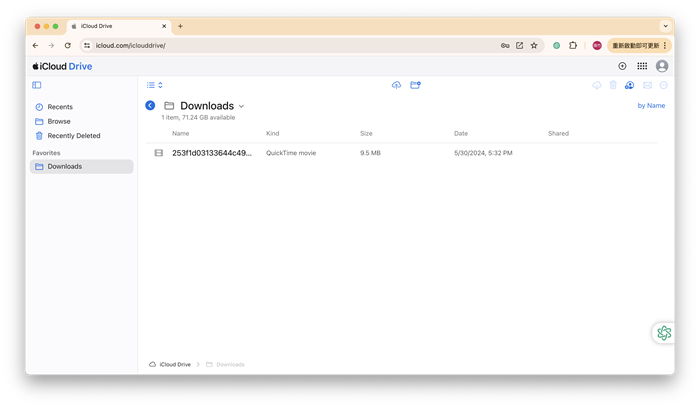Viewport: 700px width, 408px height.
Task: Open the tab search dropdown arrow
Action: 665,26
